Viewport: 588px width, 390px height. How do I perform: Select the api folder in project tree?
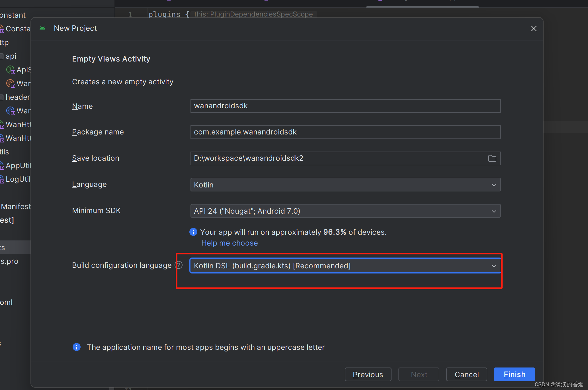point(11,56)
